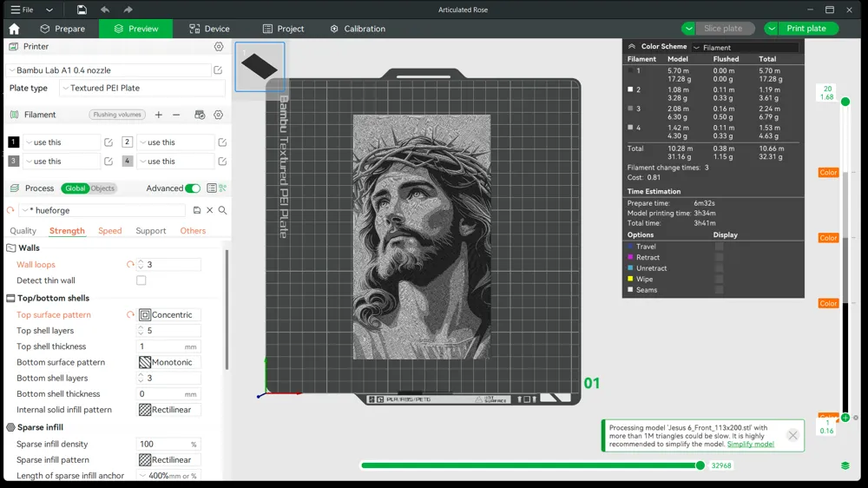Open the printer model dropdown
The width and height of the screenshot is (868, 488).
click(108, 70)
